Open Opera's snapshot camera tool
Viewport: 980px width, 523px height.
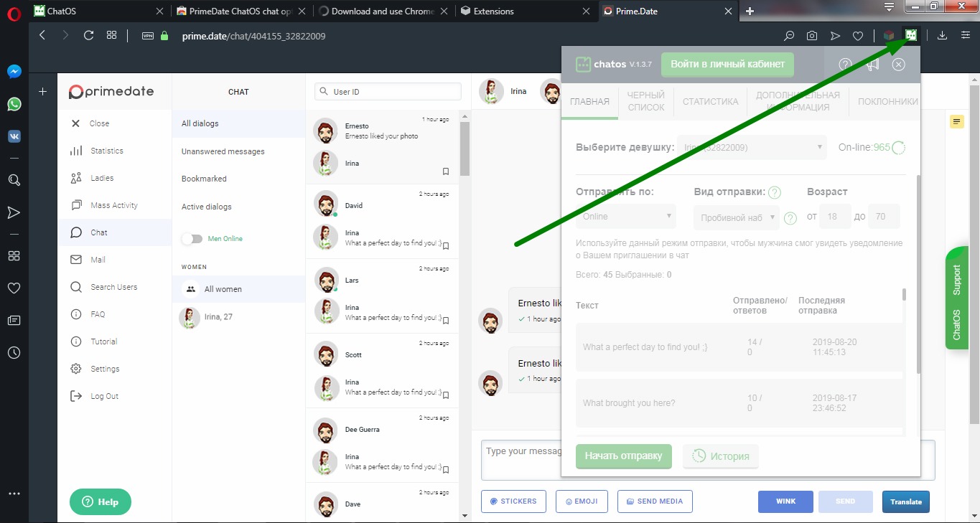click(811, 35)
